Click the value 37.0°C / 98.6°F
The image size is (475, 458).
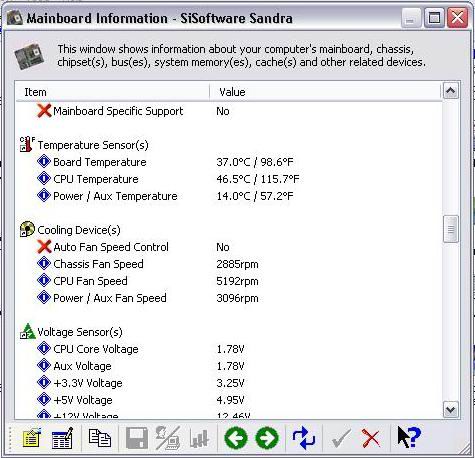tap(255, 162)
